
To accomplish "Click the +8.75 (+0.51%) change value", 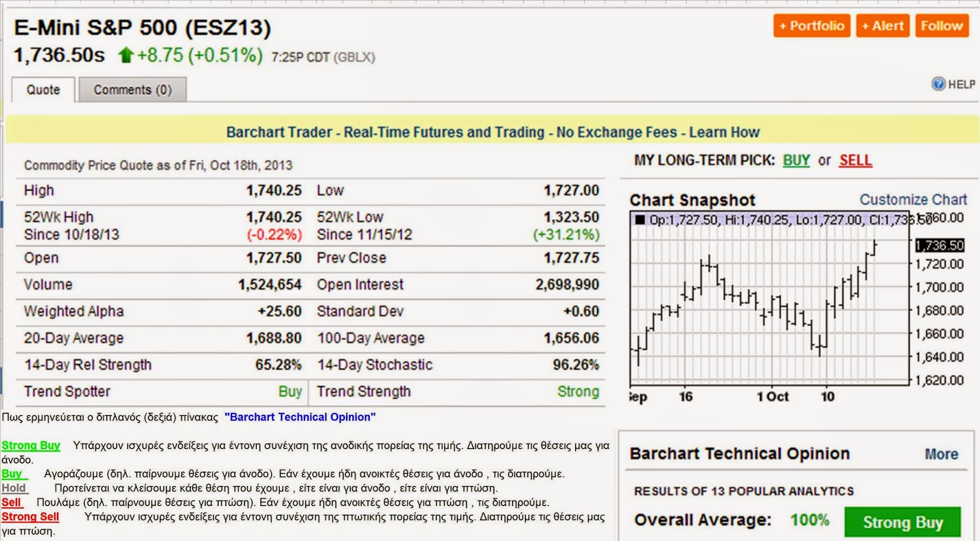I will click(x=200, y=55).
